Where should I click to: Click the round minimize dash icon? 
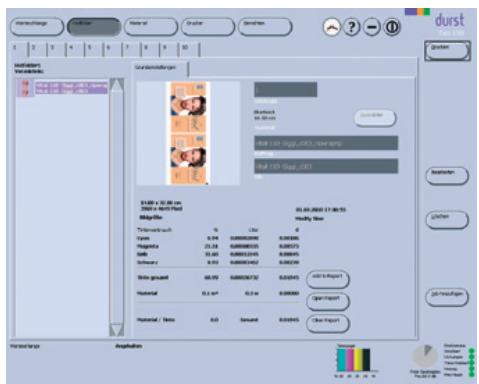click(x=372, y=27)
